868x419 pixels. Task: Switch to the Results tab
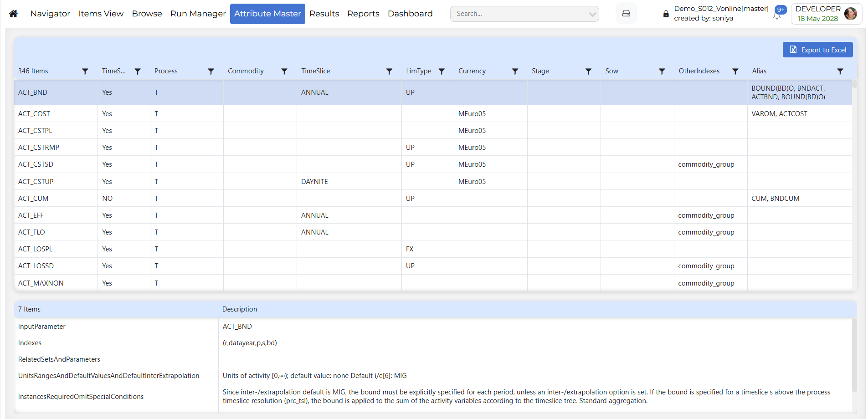coord(324,14)
